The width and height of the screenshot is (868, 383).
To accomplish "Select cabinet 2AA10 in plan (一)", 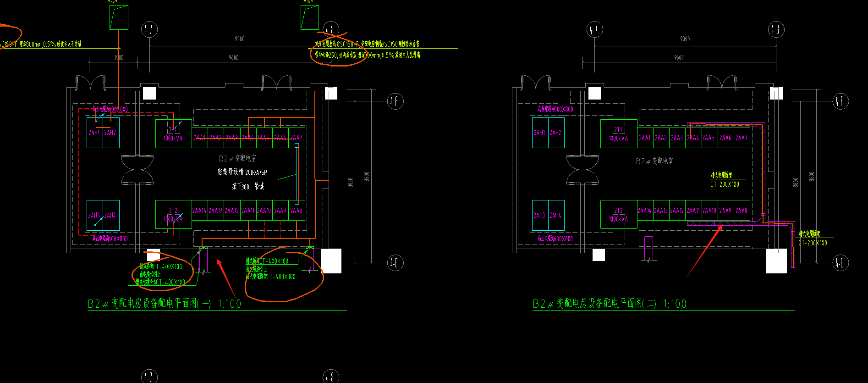I will (x=264, y=211).
